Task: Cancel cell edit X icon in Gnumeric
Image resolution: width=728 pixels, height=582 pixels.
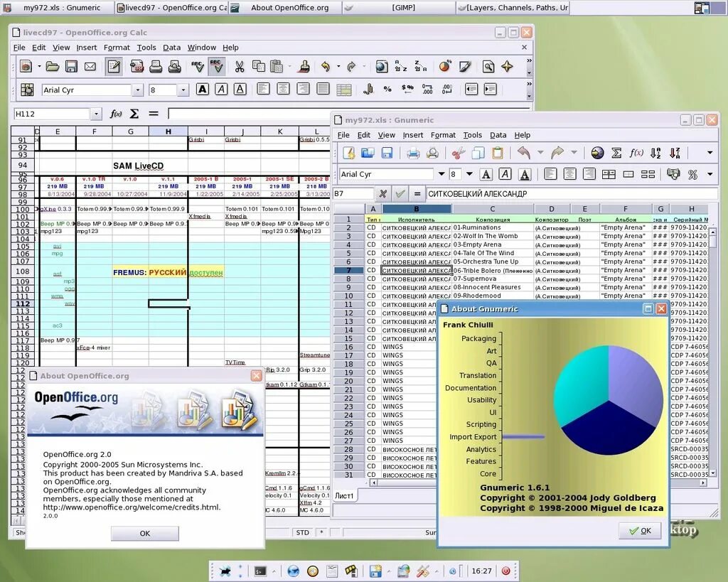Action: (x=382, y=193)
